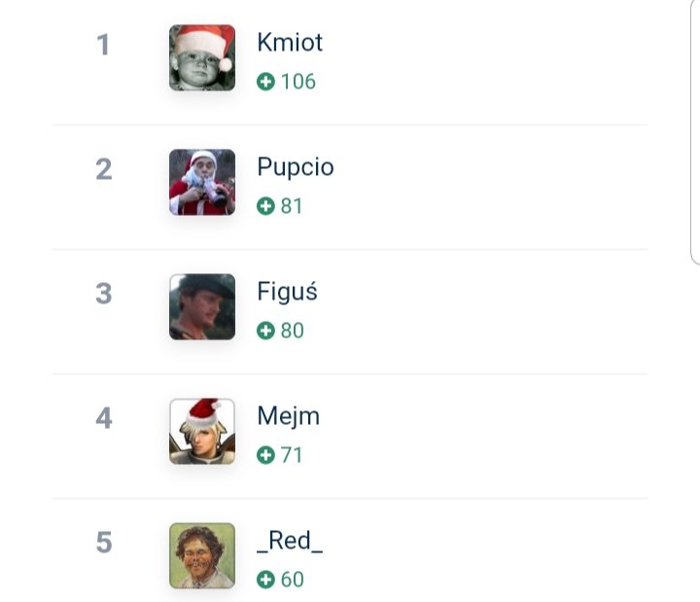Click Pupcio's score of 81

coord(292,206)
